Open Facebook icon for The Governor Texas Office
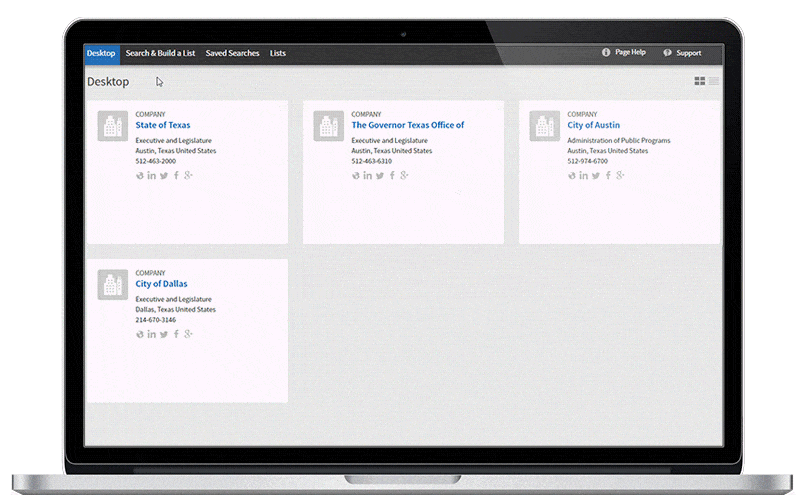This screenshot has height=495, width=799. coord(392,176)
